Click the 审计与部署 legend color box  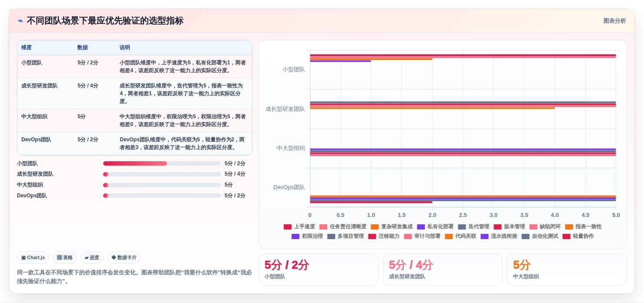(408, 236)
